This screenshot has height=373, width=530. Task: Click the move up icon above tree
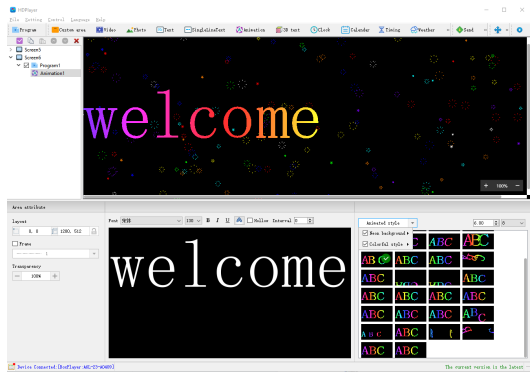tap(54, 41)
